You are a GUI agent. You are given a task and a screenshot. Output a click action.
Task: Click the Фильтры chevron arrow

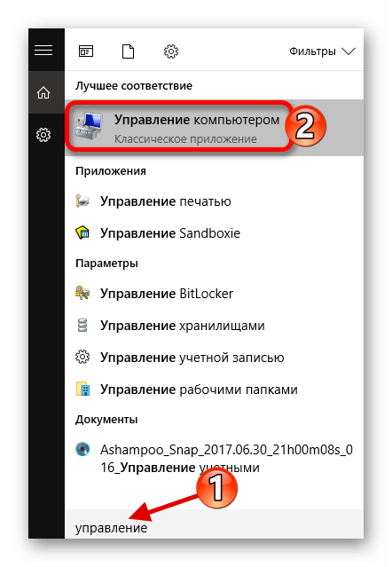pyautogui.click(x=349, y=51)
